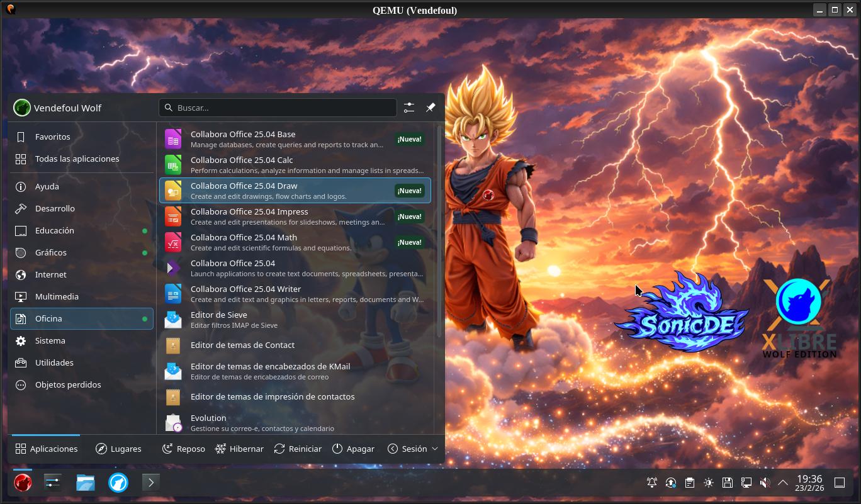This screenshot has width=861, height=504.
Task: Open Collabora Office Calc spreadsheet icon
Action: (173, 165)
